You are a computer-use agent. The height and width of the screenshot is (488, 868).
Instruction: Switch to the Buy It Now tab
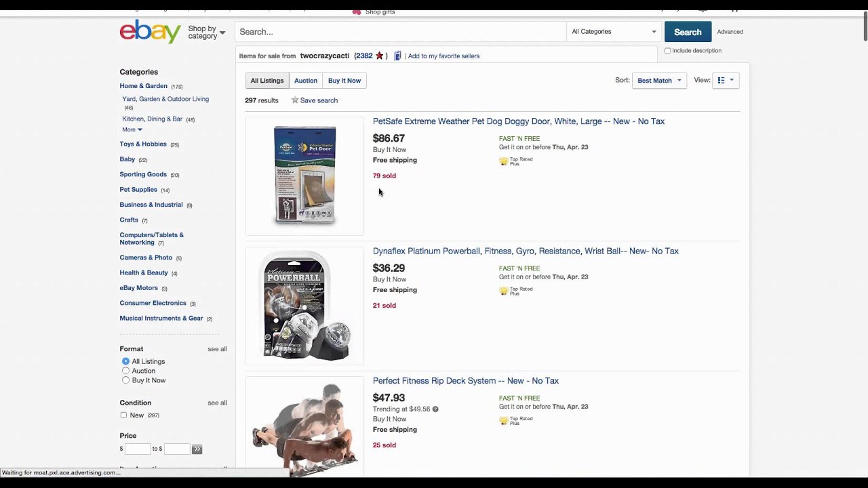344,81
